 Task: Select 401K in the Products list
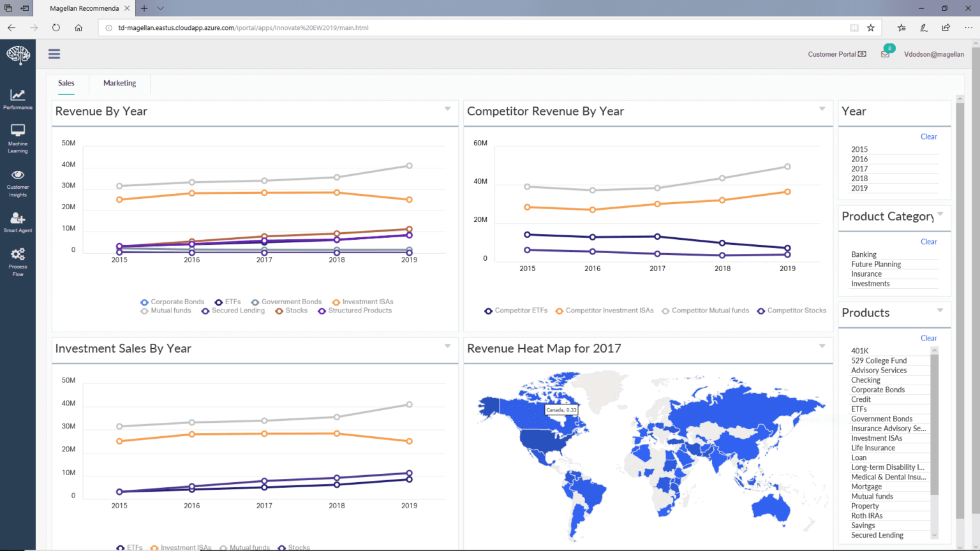click(858, 351)
